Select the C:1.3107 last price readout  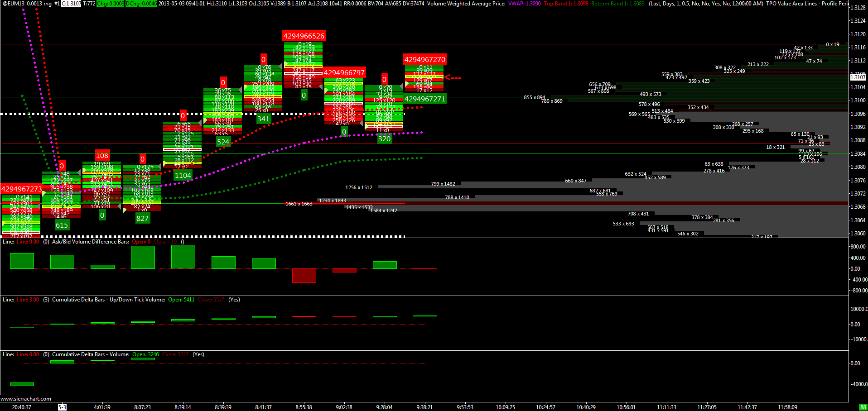click(x=71, y=4)
